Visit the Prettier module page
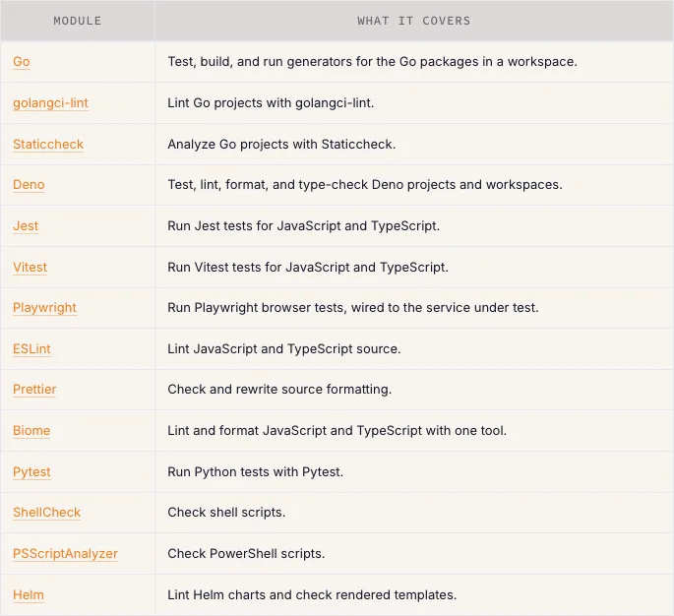This screenshot has height=616, width=674. (34, 389)
